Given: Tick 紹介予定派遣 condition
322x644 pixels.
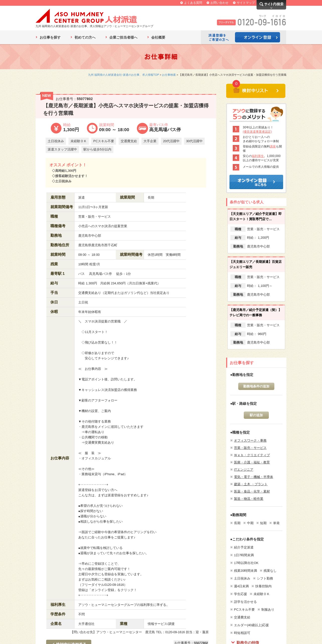Looking at the screenshot, I should click(242, 547).
